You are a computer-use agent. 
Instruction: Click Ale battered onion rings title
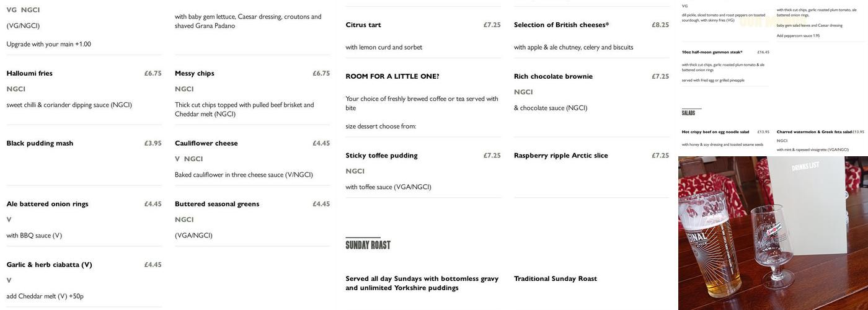47,204
